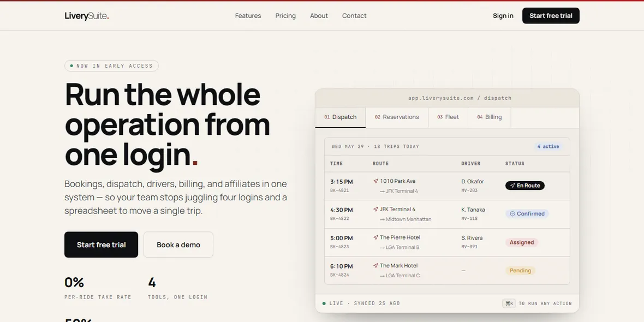Click destination LGA Terminal B
644x322 pixels.
(x=403, y=248)
